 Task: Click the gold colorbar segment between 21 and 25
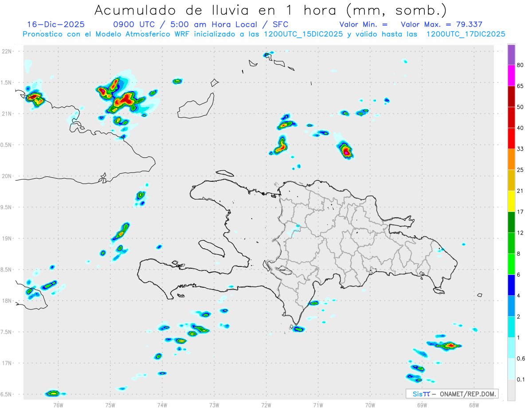511,180
